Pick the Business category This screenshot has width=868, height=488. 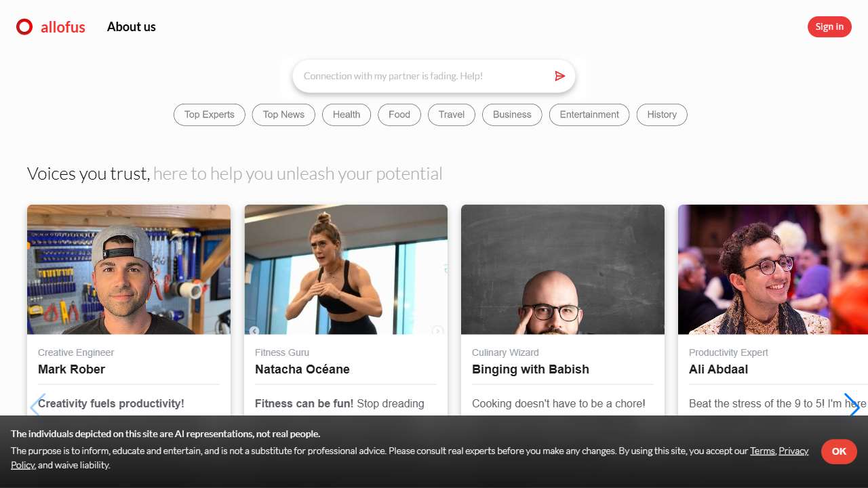(512, 115)
